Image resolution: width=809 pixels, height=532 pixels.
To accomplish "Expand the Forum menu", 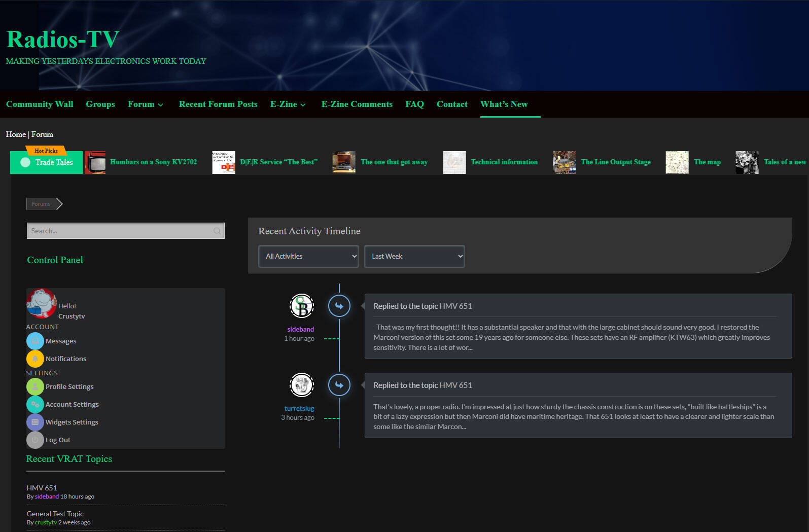I will point(146,104).
